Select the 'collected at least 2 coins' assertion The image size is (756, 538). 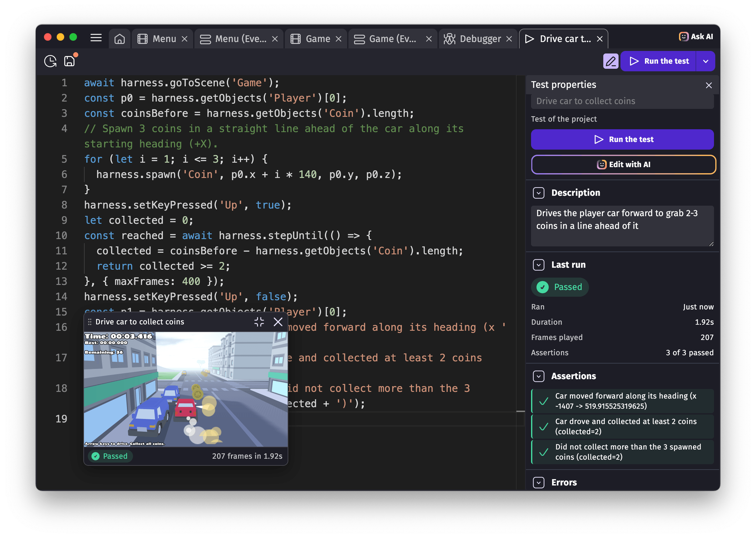click(622, 427)
